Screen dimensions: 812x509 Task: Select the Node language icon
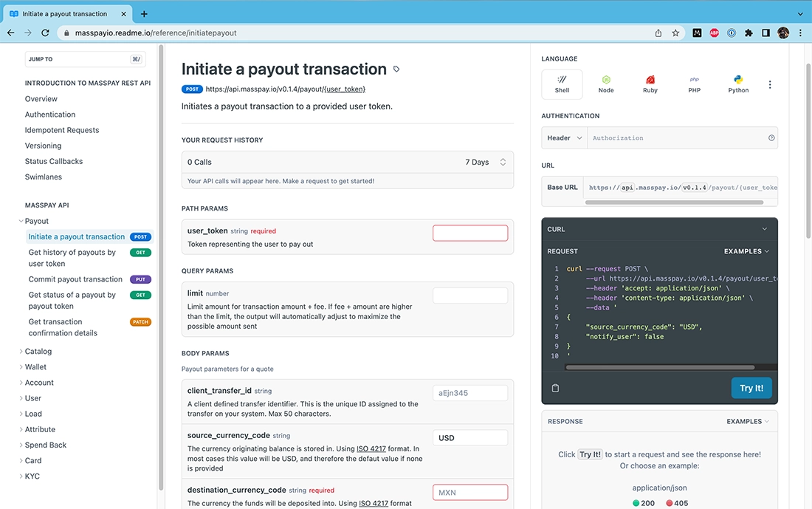point(606,84)
